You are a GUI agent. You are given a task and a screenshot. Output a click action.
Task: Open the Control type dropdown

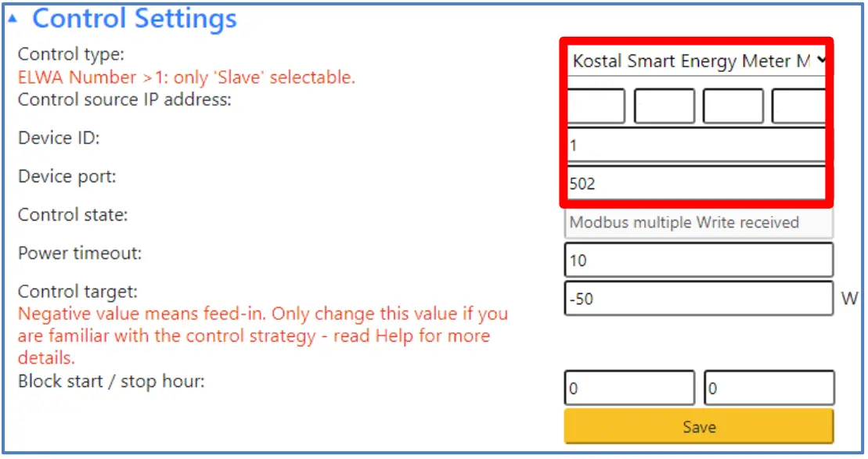click(696, 60)
